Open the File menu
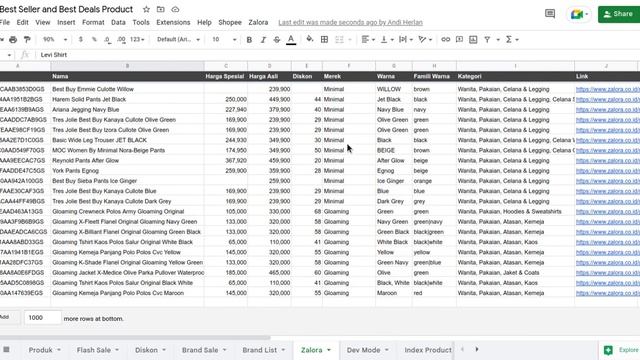This screenshot has height=360, width=640. tap(5, 22)
